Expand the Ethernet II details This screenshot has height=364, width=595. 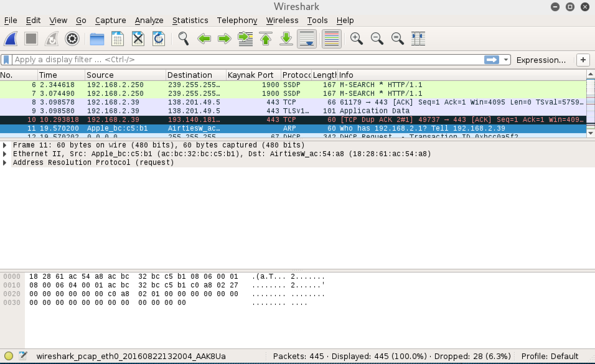[x=5, y=154]
